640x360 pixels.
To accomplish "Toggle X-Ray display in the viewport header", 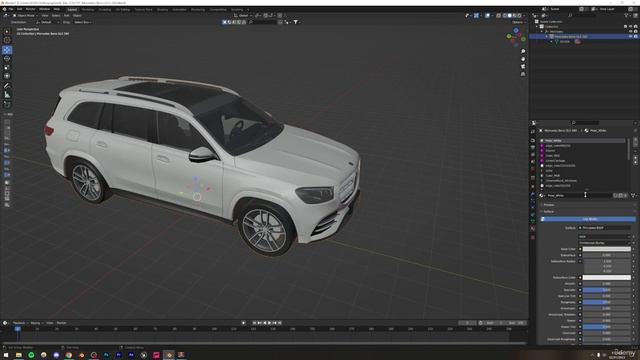I will click(498, 16).
